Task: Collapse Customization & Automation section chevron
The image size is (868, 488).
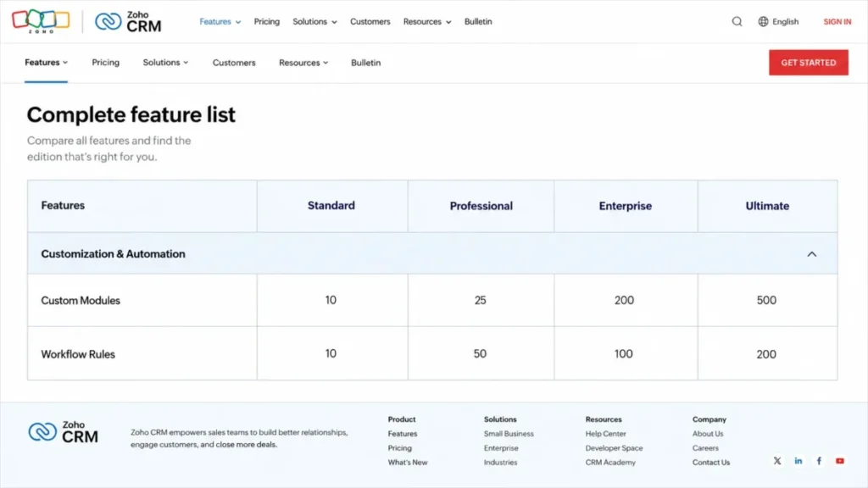Action: tap(811, 254)
